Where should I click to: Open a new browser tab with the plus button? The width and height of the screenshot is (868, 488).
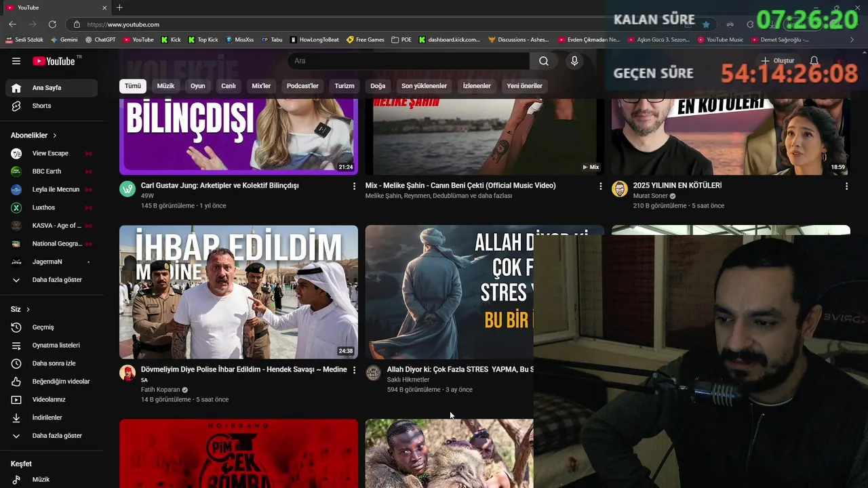[x=119, y=7]
